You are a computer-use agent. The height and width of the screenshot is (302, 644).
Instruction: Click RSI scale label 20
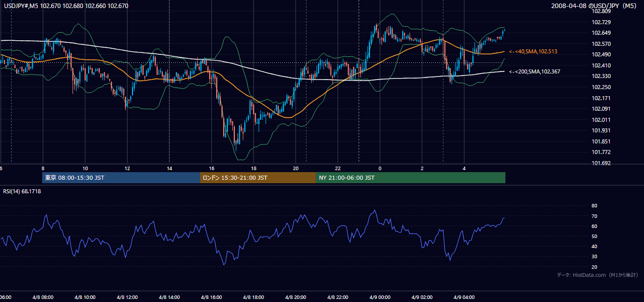[594, 267]
